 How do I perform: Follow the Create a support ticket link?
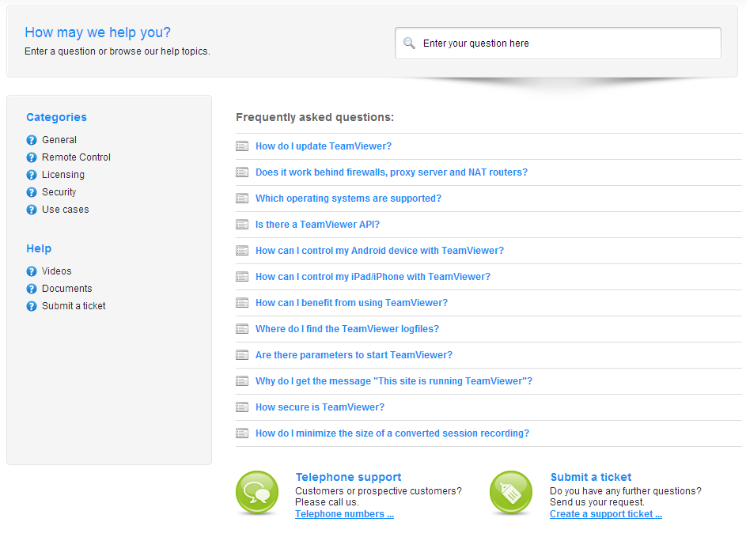tap(606, 514)
